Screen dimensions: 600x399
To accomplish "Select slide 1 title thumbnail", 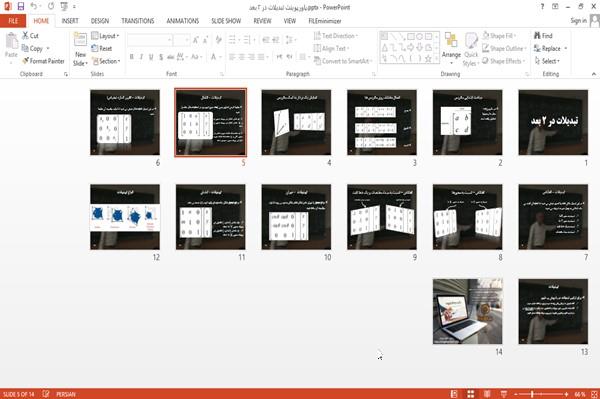I will 553,122.
